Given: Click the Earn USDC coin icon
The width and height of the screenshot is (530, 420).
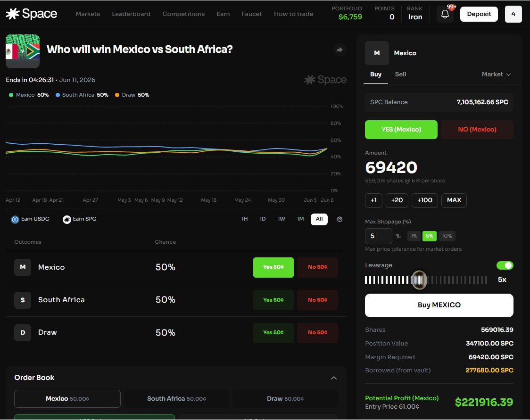Looking at the screenshot, I should [15, 220].
